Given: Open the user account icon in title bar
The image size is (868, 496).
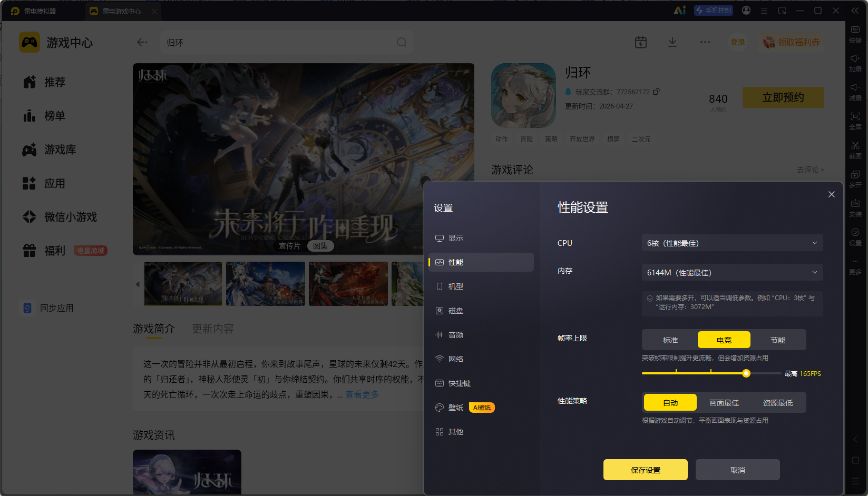Looking at the screenshot, I should coord(746,11).
